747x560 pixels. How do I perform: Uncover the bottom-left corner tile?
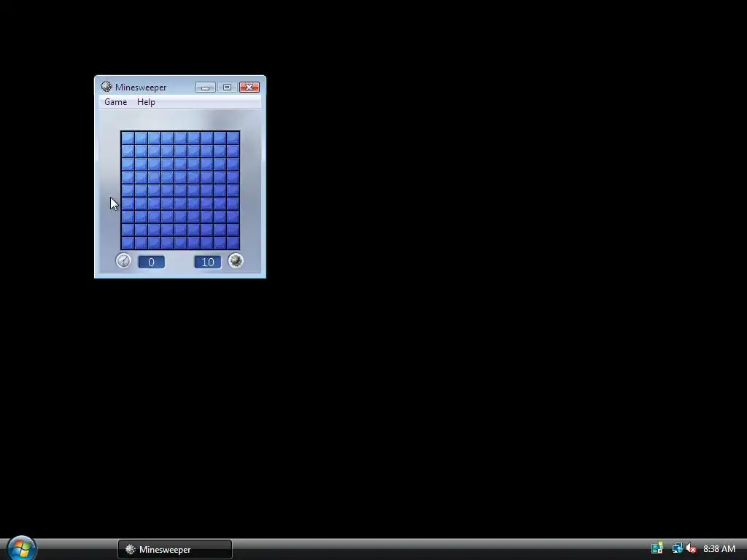point(128,243)
